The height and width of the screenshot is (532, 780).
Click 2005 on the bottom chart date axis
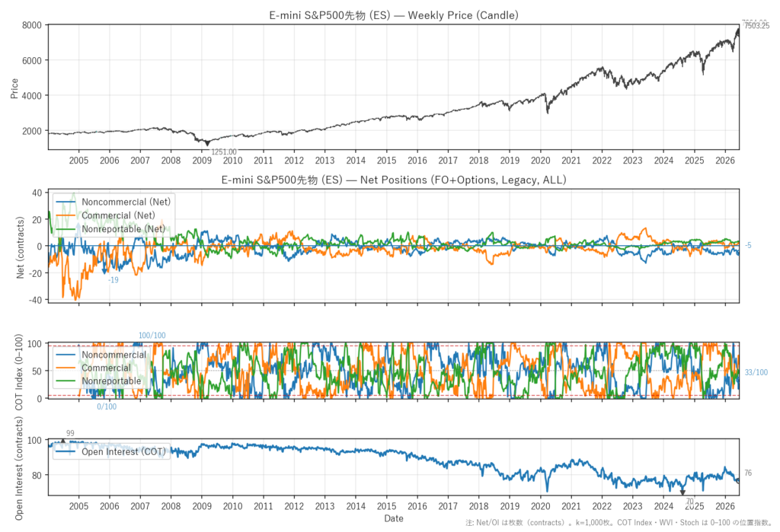tap(78, 506)
